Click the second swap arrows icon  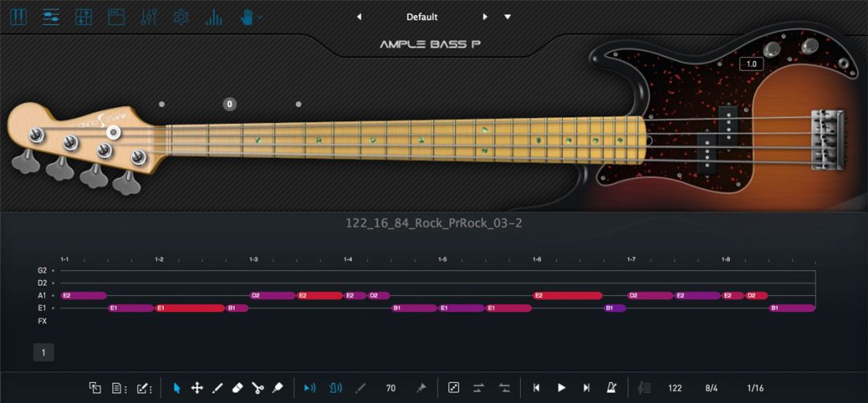point(504,388)
